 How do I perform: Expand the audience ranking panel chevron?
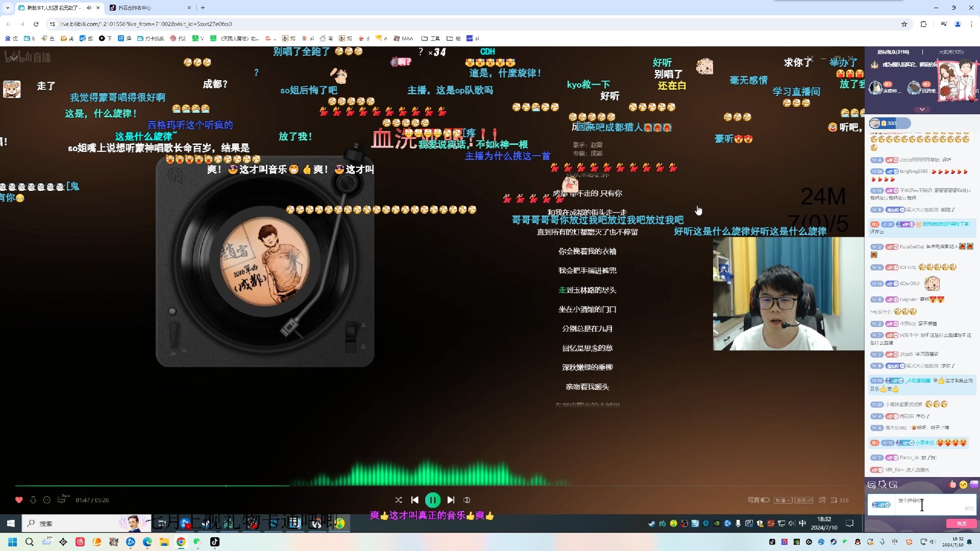tap(922, 109)
